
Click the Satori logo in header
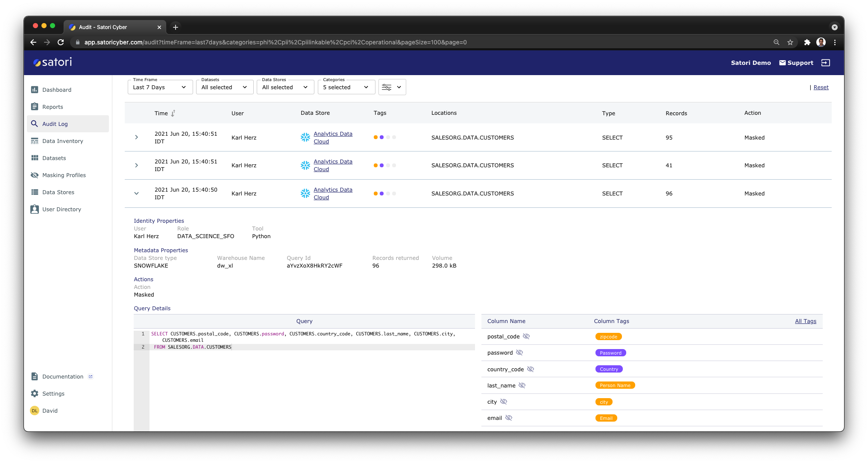(53, 62)
